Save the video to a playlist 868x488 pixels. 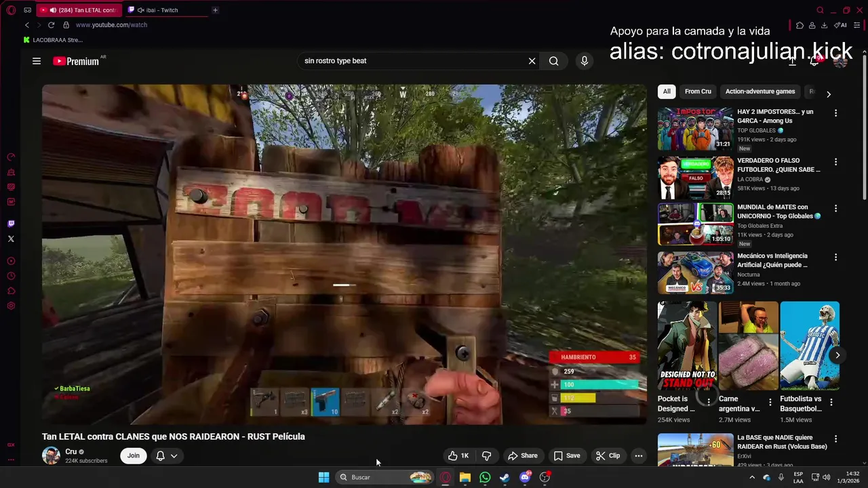pos(567,455)
